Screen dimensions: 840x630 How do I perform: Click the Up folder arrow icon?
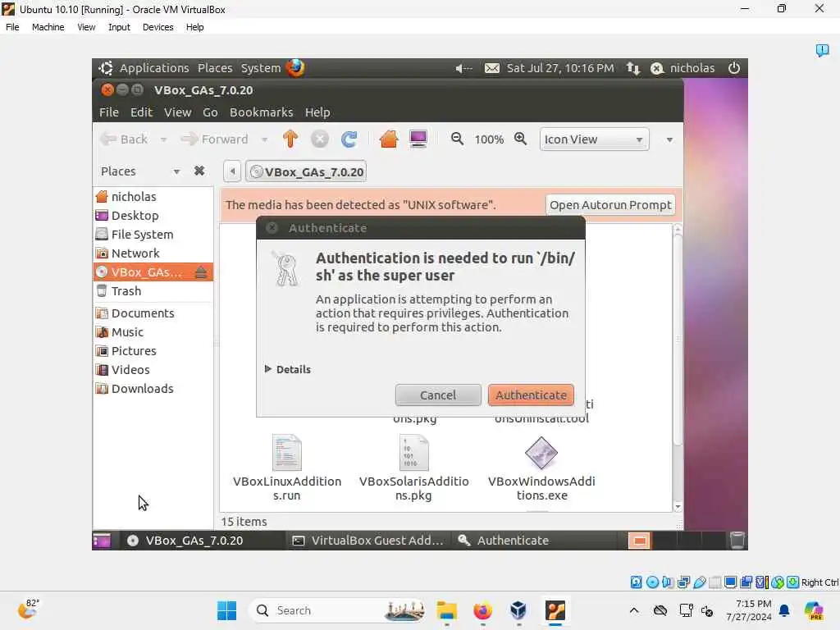click(290, 139)
